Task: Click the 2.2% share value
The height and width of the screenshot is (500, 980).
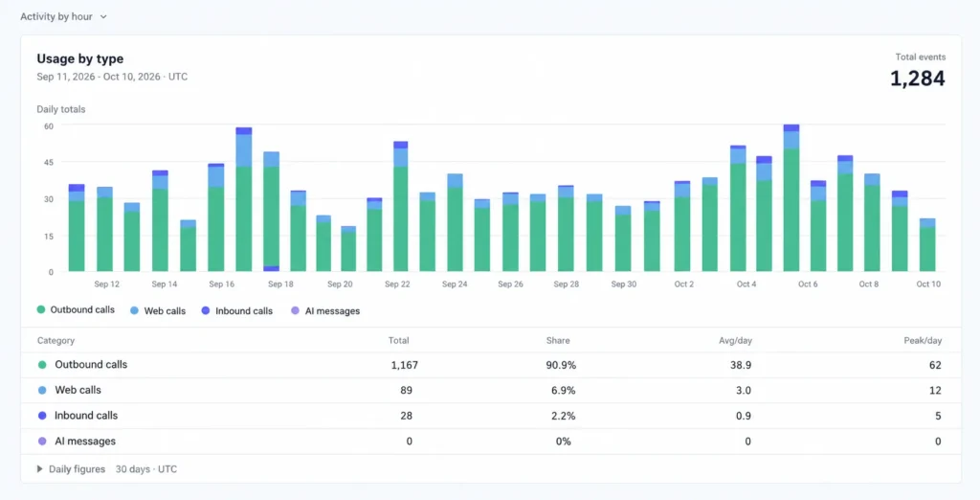Action: click(x=563, y=416)
